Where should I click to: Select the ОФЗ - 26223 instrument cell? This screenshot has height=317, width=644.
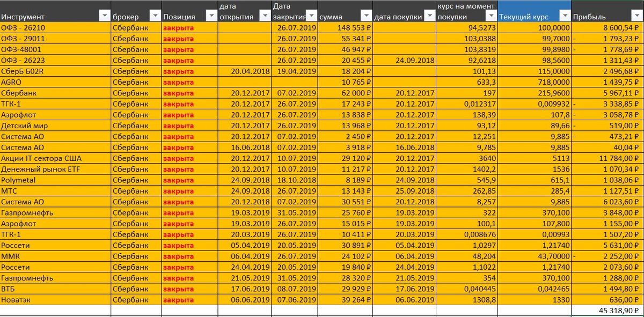tap(55, 60)
